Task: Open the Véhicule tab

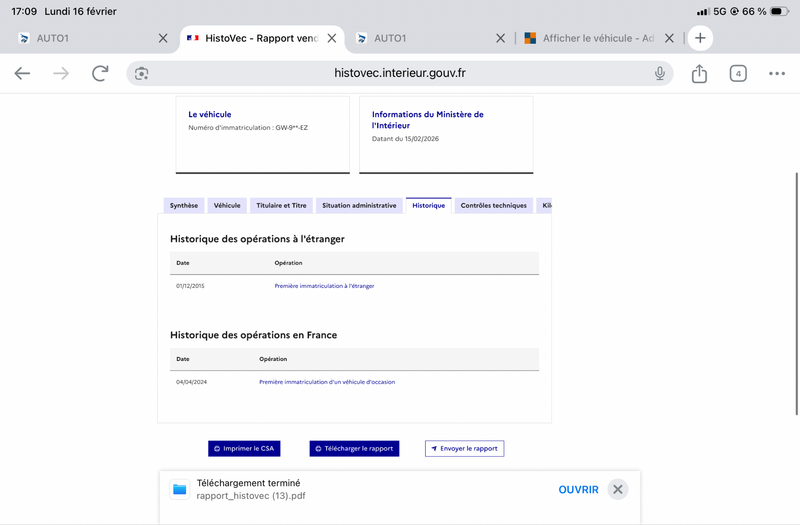Action: (x=227, y=205)
